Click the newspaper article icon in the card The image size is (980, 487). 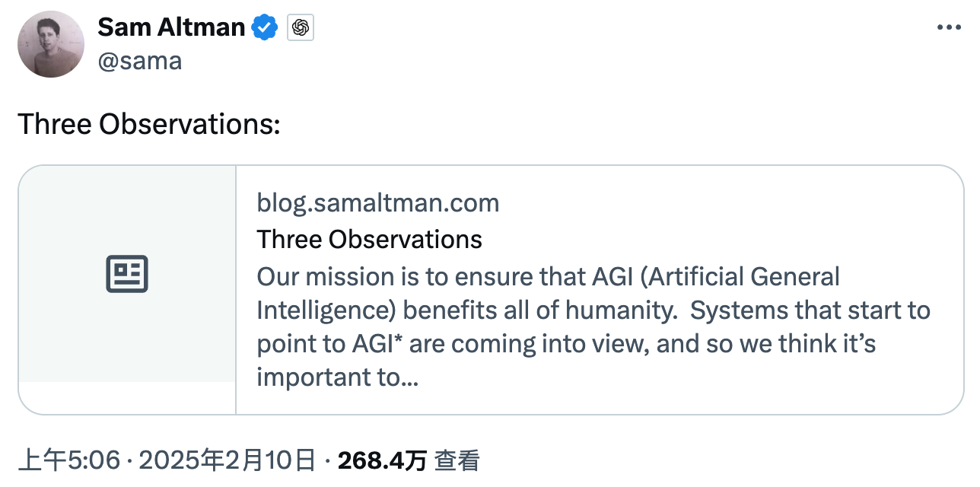[x=126, y=274]
